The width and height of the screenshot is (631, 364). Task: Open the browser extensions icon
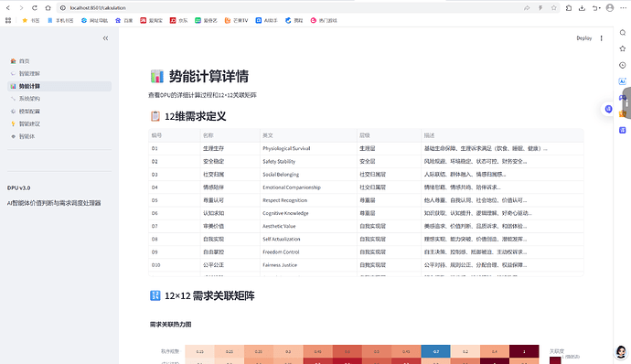coord(569,7)
